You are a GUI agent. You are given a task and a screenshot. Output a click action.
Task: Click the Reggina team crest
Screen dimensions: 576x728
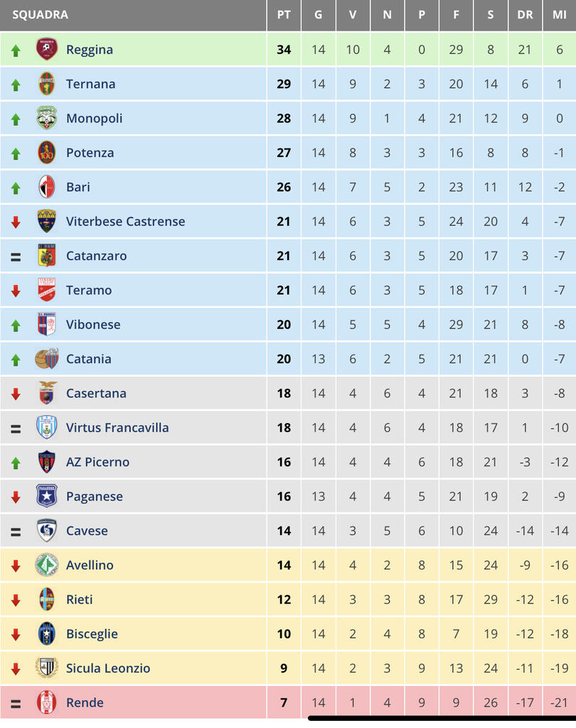(x=46, y=49)
